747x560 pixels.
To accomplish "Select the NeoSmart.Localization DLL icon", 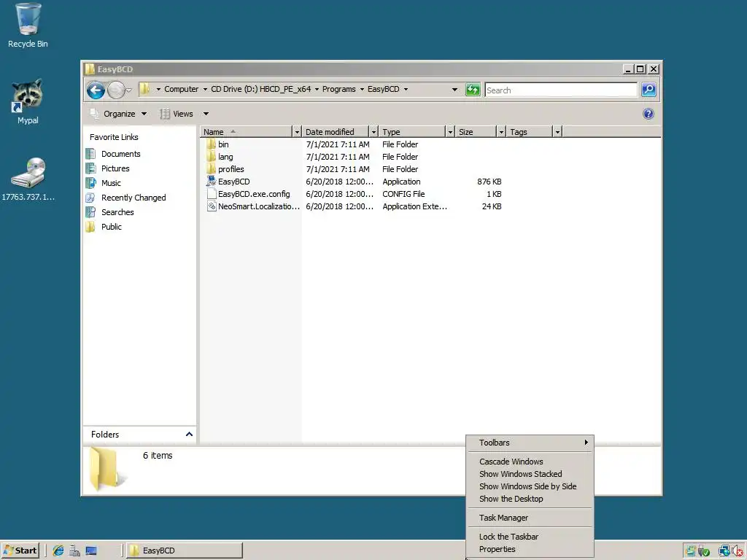I will click(x=212, y=206).
